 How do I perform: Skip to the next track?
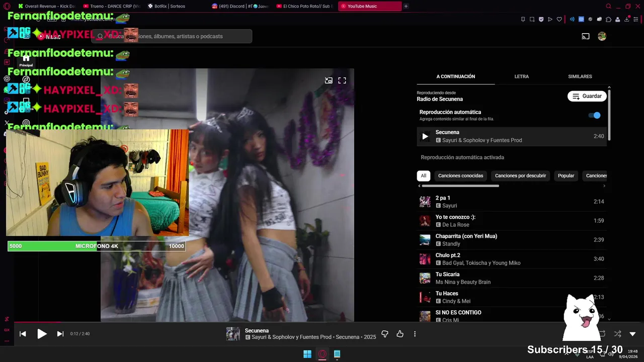click(60, 334)
